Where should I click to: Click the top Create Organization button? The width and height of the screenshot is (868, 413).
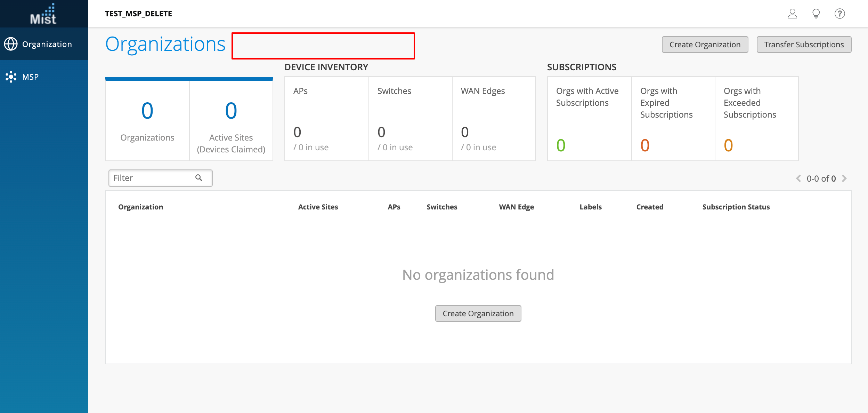[x=705, y=45]
